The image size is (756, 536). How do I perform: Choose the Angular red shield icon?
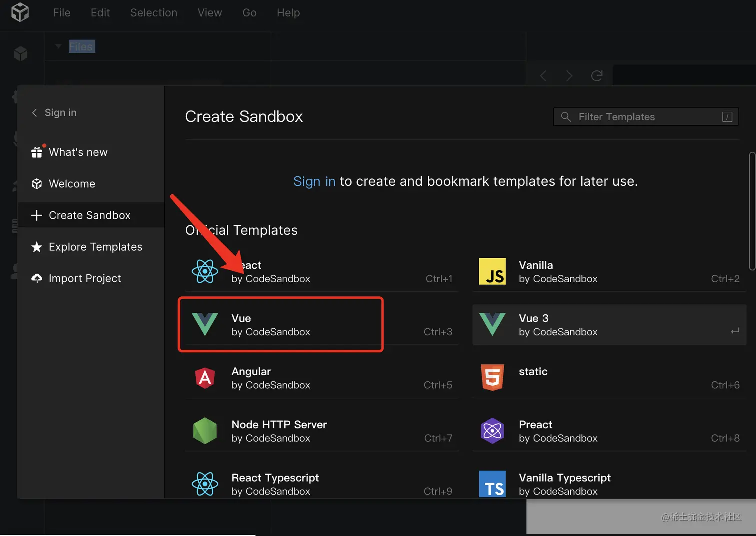point(205,378)
